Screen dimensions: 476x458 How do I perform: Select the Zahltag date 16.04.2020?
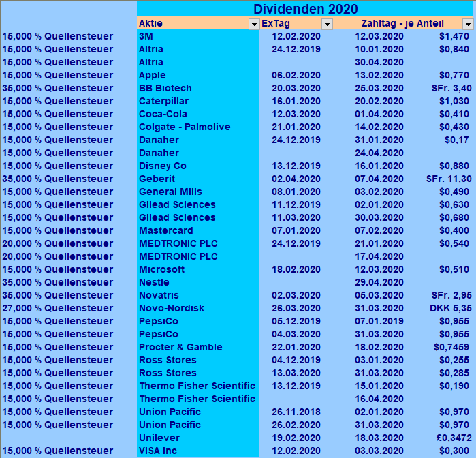[x=379, y=399]
